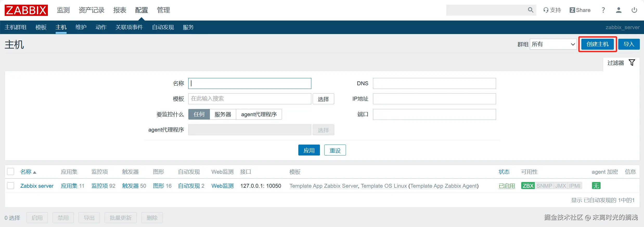
Task: Open Template App Zabbix Agent link
Action: [443, 186]
